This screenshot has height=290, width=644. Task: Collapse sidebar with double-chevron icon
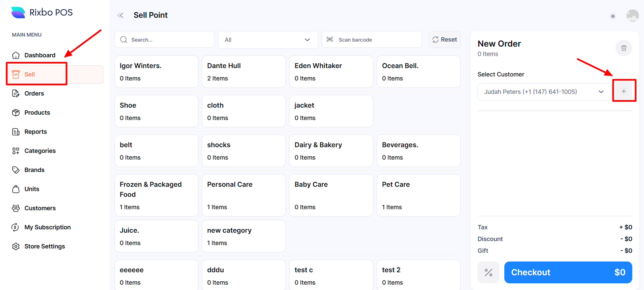120,15
